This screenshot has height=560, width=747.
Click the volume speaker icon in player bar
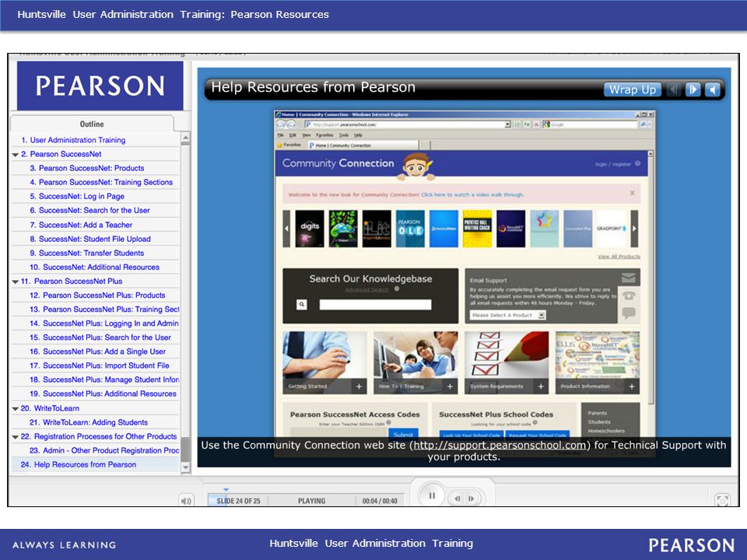tap(186, 500)
